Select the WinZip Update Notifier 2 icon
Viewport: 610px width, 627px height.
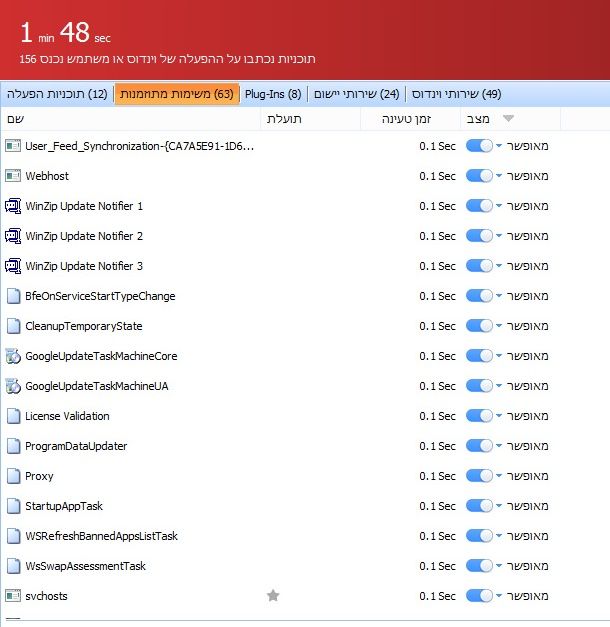point(13,236)
